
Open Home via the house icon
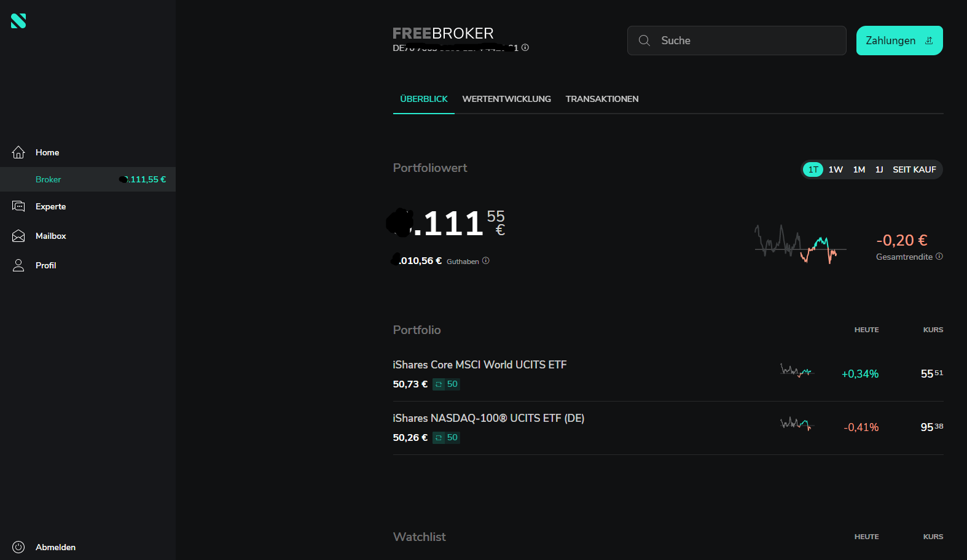click(18, 152)
